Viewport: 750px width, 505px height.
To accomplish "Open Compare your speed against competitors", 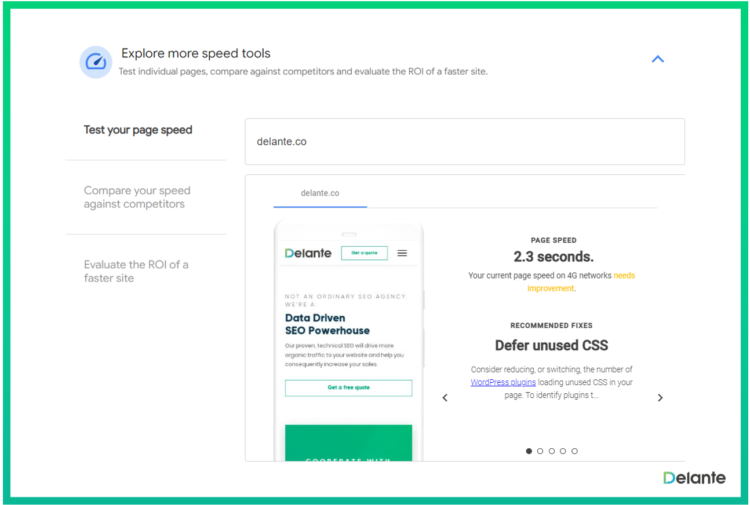I will point(137,197).
